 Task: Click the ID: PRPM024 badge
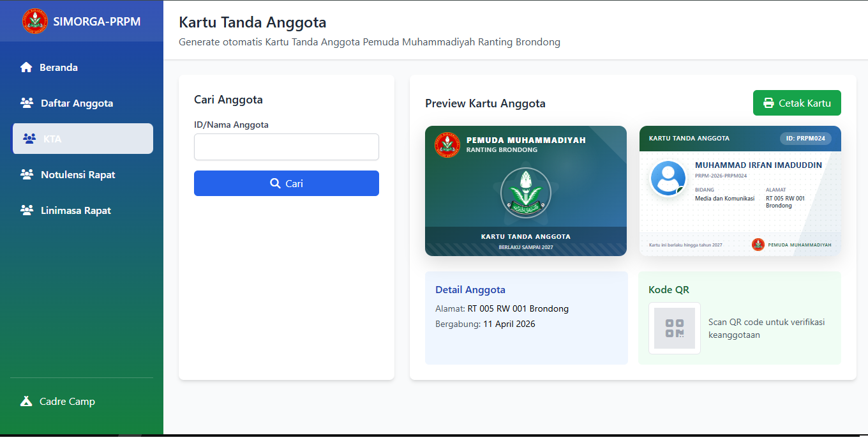pos(805,139)
